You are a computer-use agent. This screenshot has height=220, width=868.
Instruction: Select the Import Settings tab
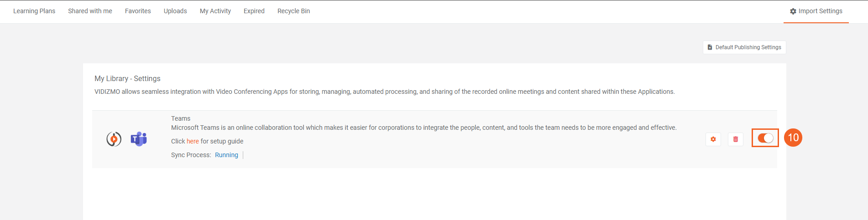816,11
